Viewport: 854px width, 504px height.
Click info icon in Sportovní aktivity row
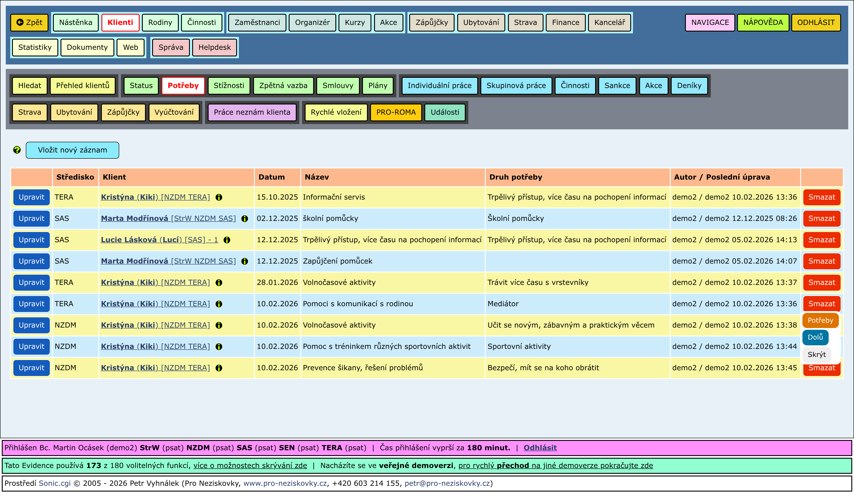219,347
